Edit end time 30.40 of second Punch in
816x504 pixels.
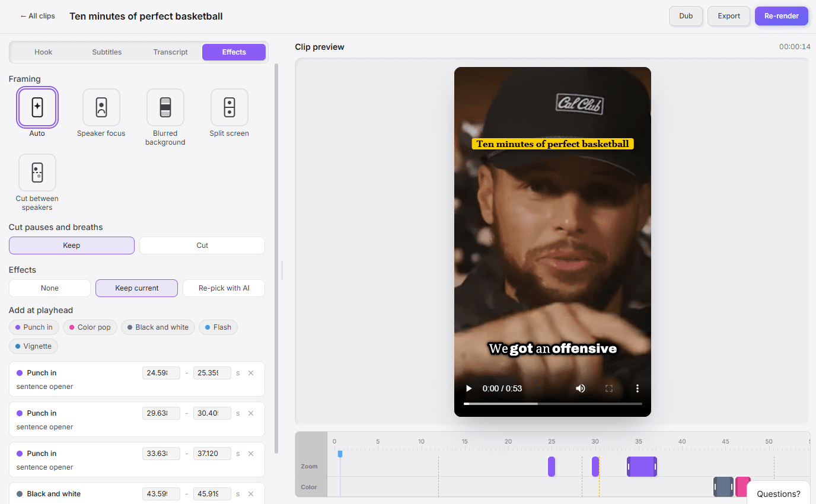[212, 413]
